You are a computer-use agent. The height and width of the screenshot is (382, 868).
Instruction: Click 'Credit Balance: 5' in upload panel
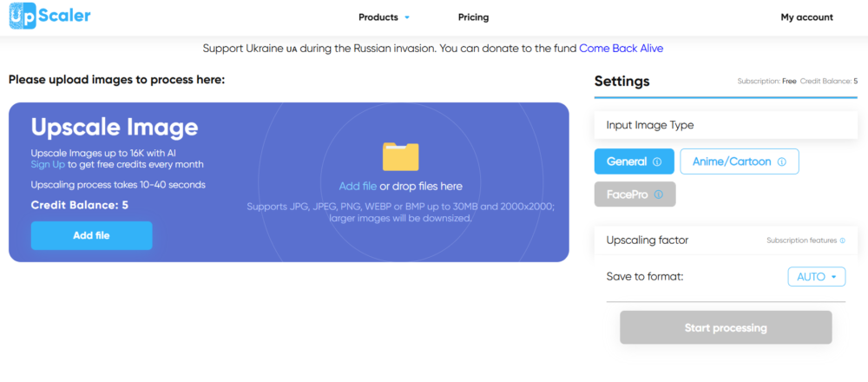click(x=80, y=206)
